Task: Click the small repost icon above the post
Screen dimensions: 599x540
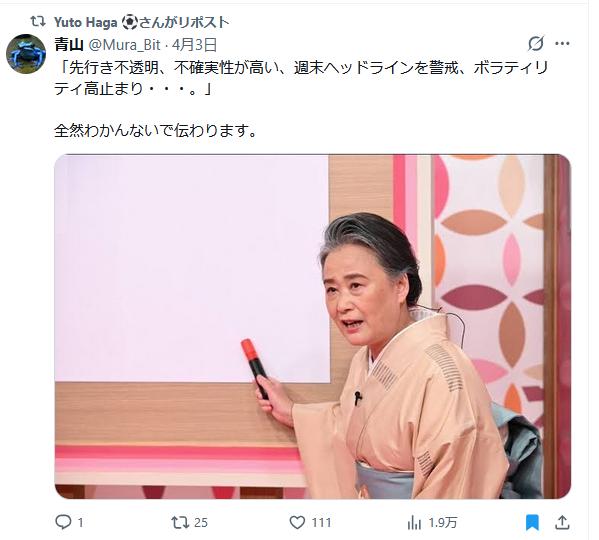Action: (x=38, y=22)
